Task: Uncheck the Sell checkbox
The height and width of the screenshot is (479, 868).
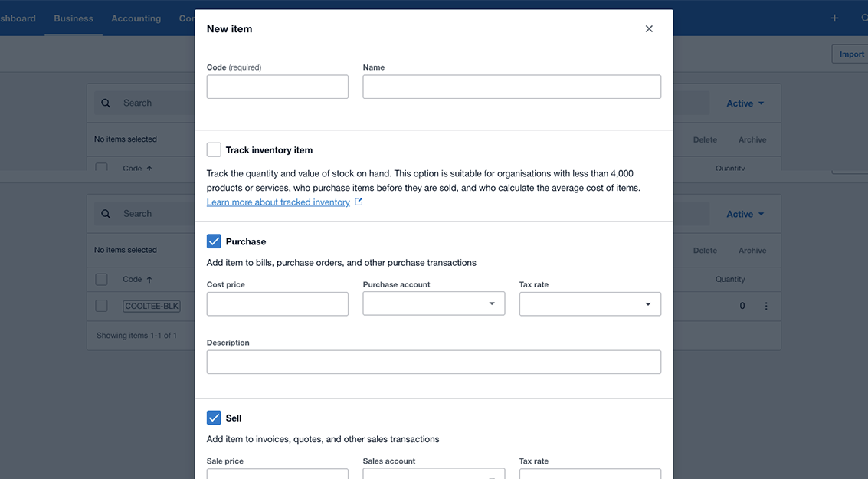Action: pyautogui.click(x=214, y=418)
